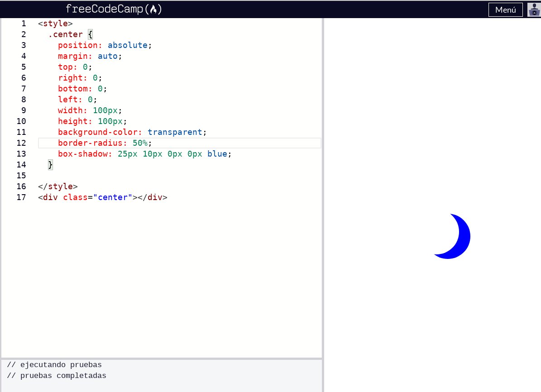Click the 'right: 0;' declaration
Viewport: 541px width, 392px height.
coord(80,78)
